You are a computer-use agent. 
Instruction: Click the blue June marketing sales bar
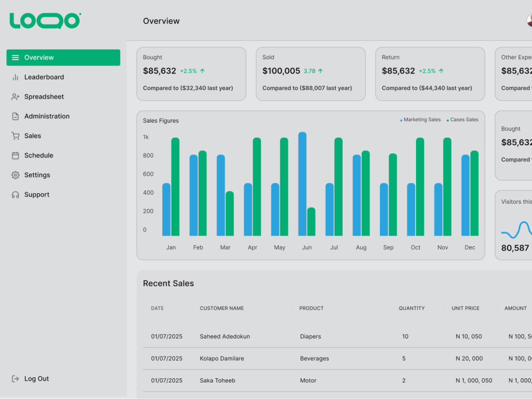coord(302,184)
